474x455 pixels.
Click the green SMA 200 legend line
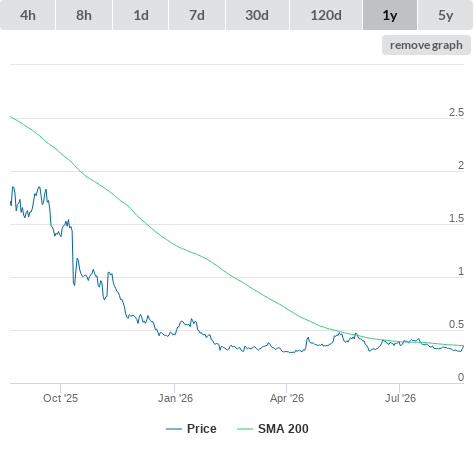[x=245, y=429]
